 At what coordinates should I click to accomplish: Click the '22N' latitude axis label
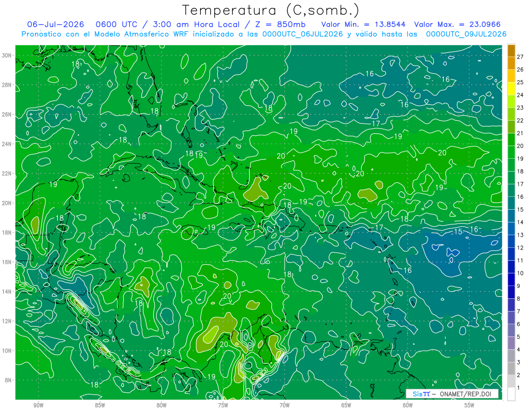[7, 173]
